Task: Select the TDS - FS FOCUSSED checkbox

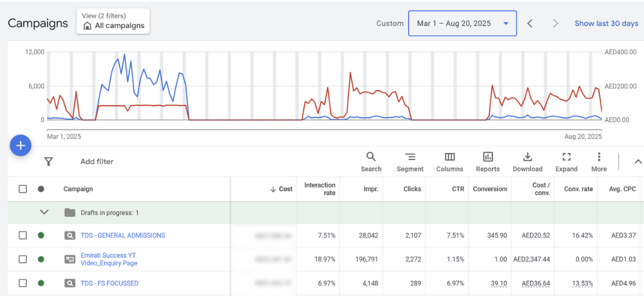Action: point(23,284)
